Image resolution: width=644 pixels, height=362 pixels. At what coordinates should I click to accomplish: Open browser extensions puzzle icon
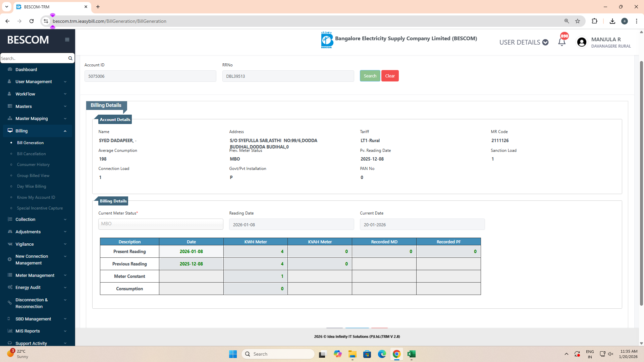(594, 21)
